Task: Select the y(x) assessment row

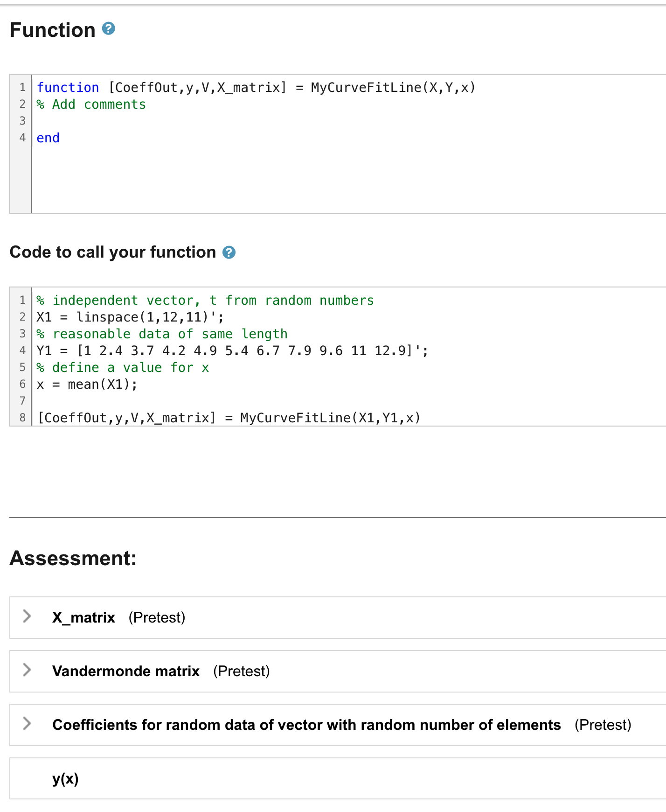Action: 338,778
